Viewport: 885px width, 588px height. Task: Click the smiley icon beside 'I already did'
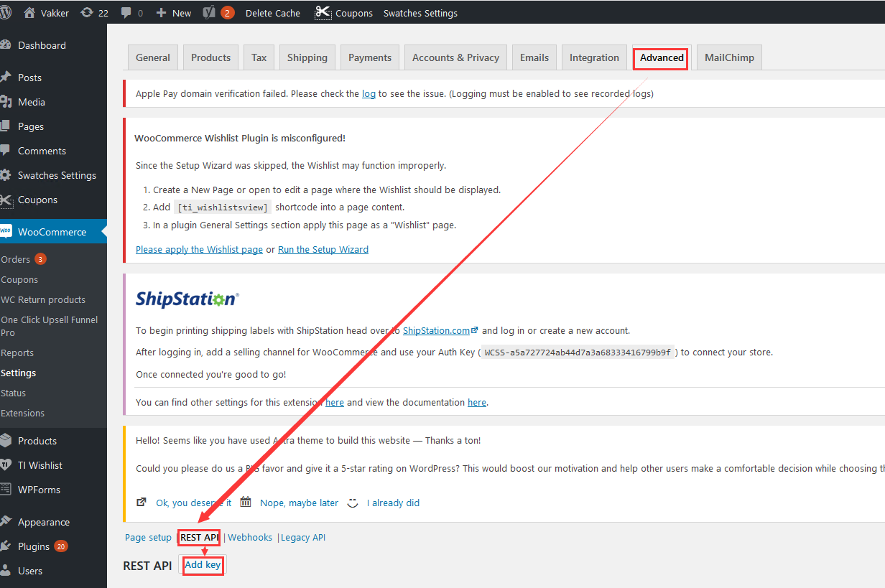pos(353,503)
